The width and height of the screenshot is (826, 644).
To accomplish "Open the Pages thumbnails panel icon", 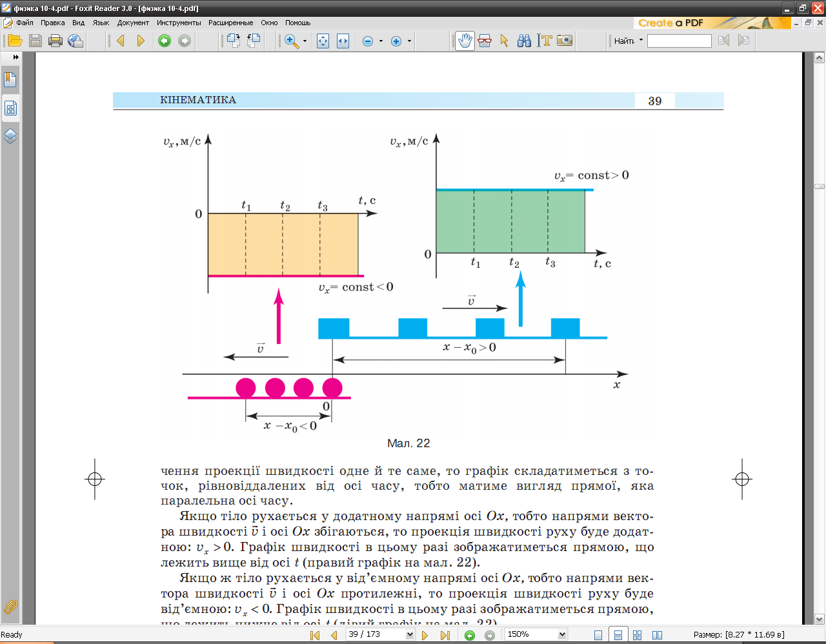I will point(10,108).
